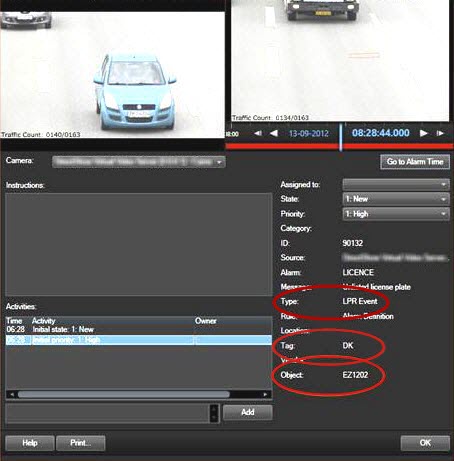Click the Print button

point(81,443)
